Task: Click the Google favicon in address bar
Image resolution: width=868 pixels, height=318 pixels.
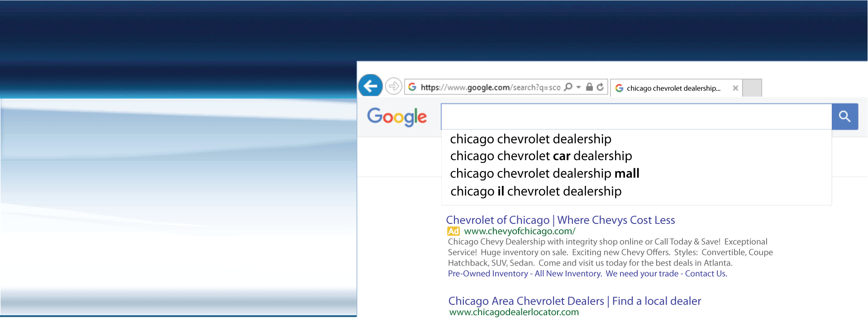Action: click(412, 87)
